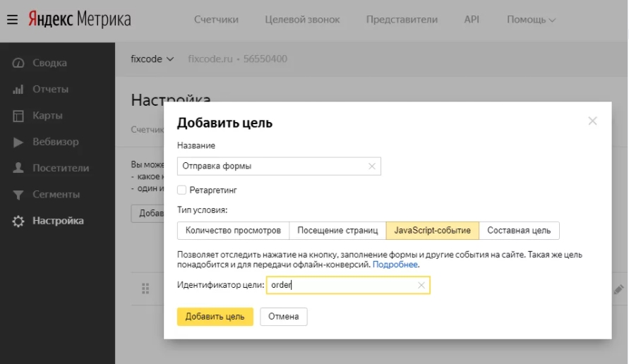Clear the goal identifier with X icon
The image size is (629, 364).
tap(421, 285)
